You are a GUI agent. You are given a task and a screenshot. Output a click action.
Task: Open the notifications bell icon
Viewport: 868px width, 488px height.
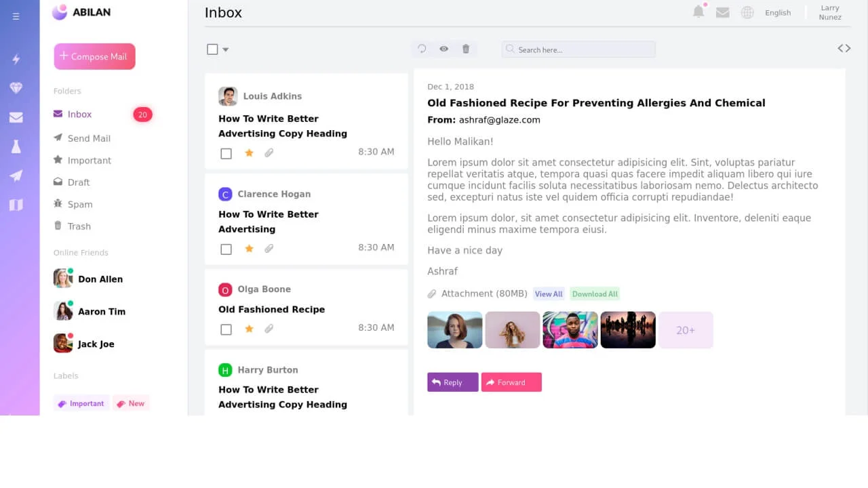(x=698, y=12)
